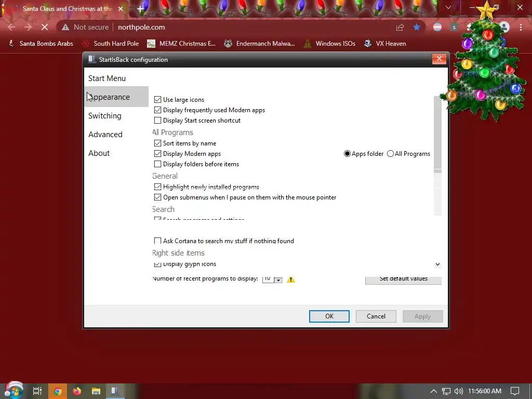Switch to Chrome in the taskbar

pos(58,391)
